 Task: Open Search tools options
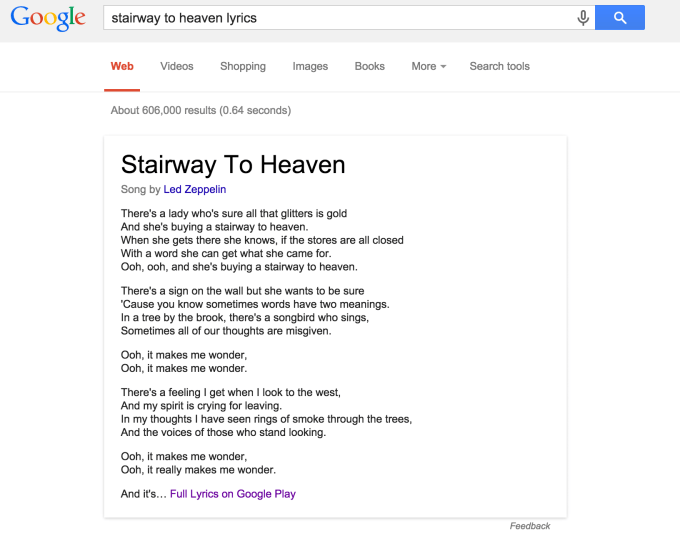(x=500, y=66)
